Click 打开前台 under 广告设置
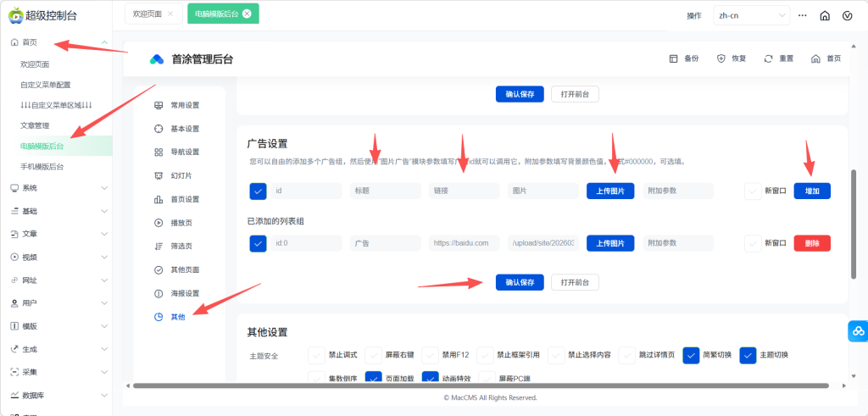This screenshot has width=868, height=416. click(x=575, y=282)
